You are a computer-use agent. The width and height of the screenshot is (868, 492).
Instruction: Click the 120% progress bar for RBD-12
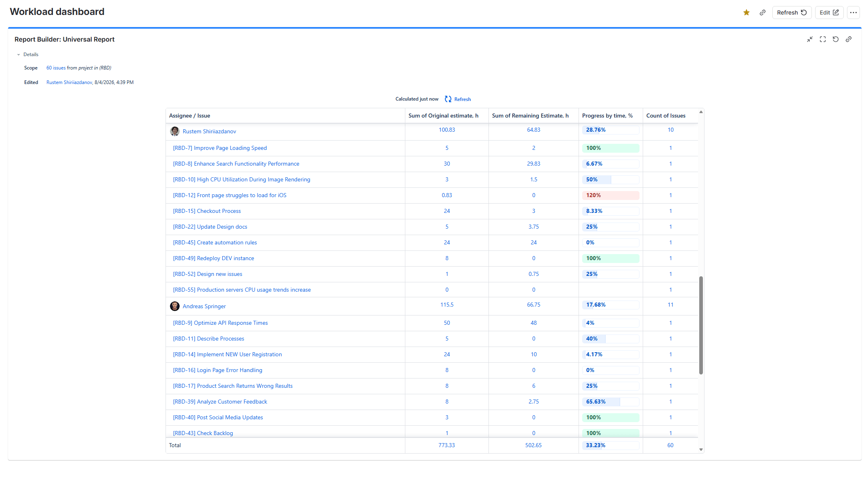click(610, 195)
